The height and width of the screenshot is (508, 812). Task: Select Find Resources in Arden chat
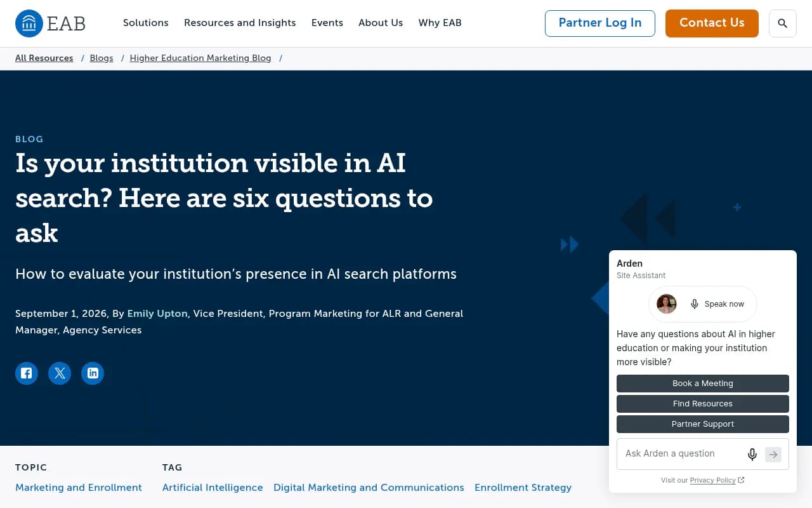pyautogui.click(x=703, y=404)
